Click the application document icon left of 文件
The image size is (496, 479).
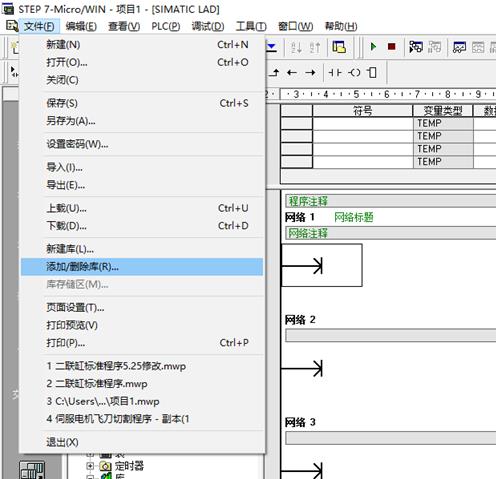(x=12, y=26)
